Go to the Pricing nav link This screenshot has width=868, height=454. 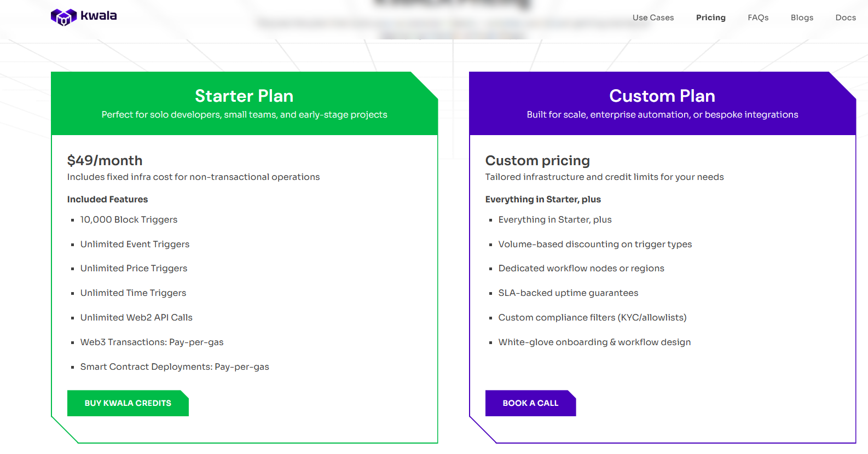click(x=710, y=18)
